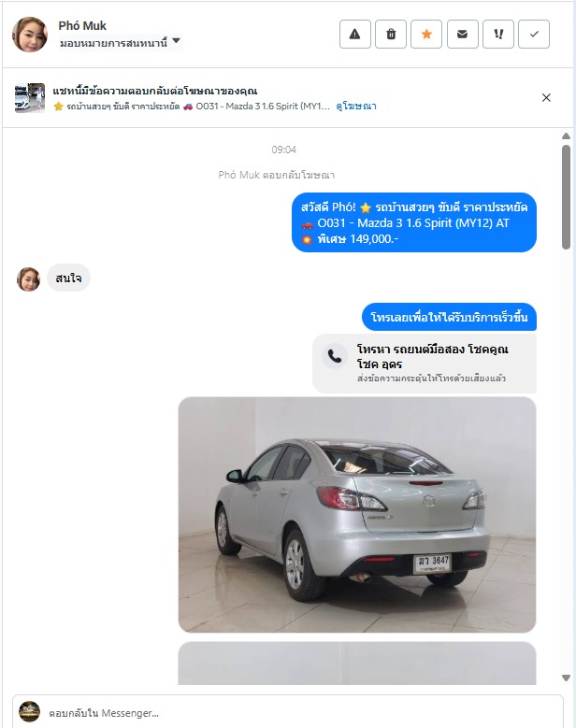The height and width of the screenshot is (728, 576).
Task: Click the scrollbar down arrow
Action: [x=566, y=678]
